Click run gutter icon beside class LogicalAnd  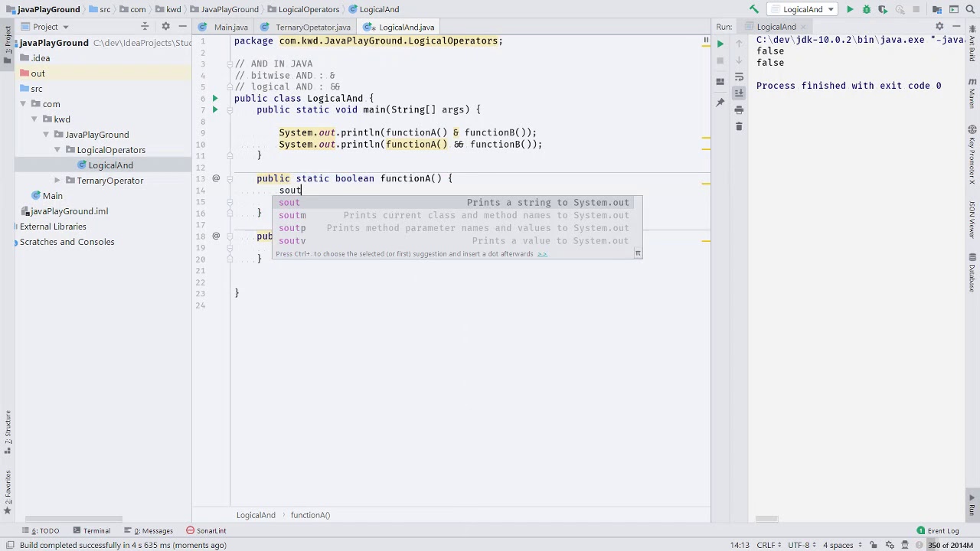click(215, 98)
